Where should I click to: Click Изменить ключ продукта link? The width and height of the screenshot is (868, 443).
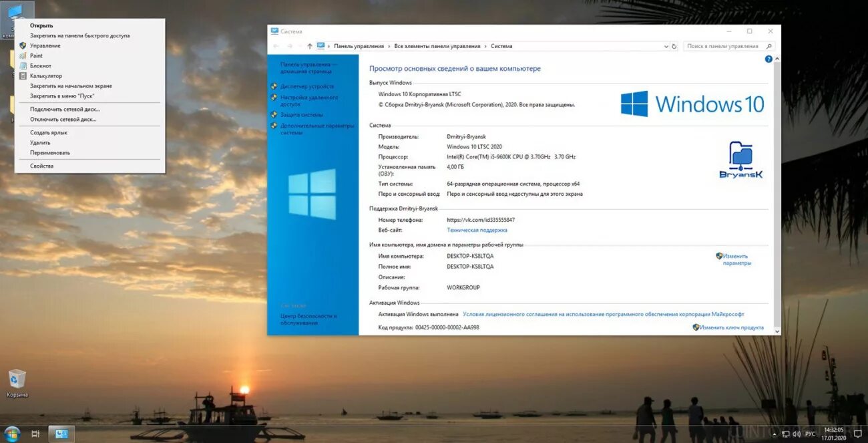732,327
